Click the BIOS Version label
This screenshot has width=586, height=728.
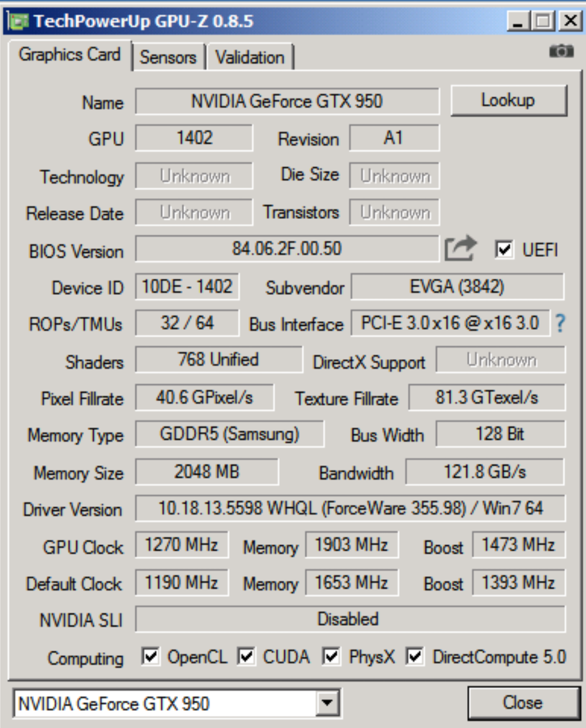pyautogui.click(x=76, y=252)
